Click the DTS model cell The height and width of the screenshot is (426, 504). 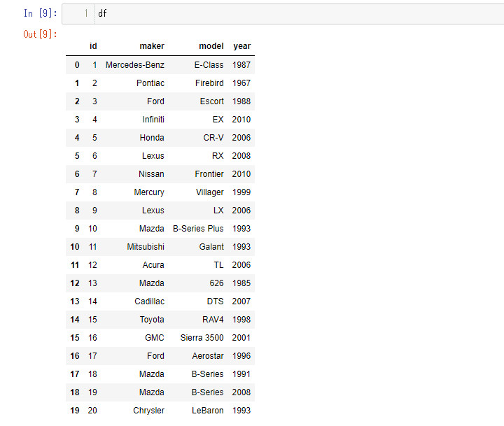point(215,301)
